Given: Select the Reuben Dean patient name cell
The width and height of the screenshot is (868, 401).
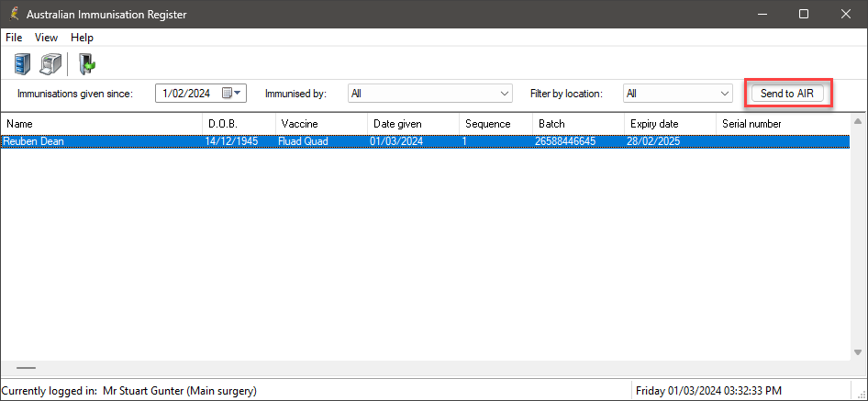Looking at the screenshot, I should [x=34, y=141].
